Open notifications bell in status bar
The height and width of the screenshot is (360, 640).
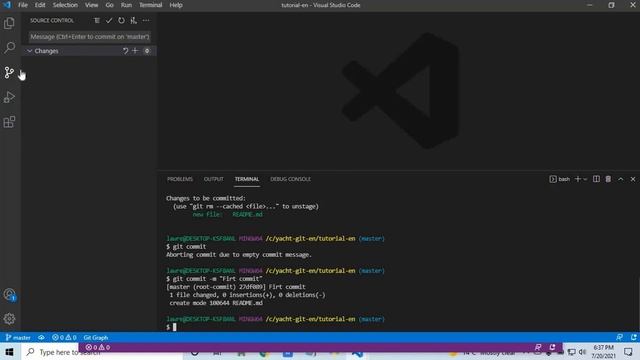pos(633,337)
